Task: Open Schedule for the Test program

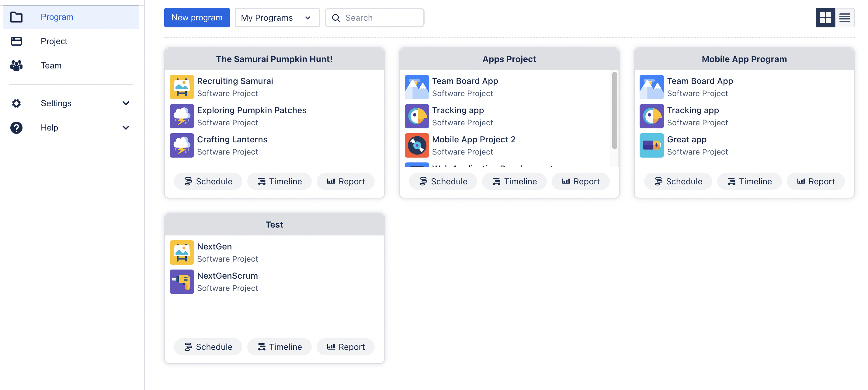Action: pyautogui.click(x=208, y=347)
